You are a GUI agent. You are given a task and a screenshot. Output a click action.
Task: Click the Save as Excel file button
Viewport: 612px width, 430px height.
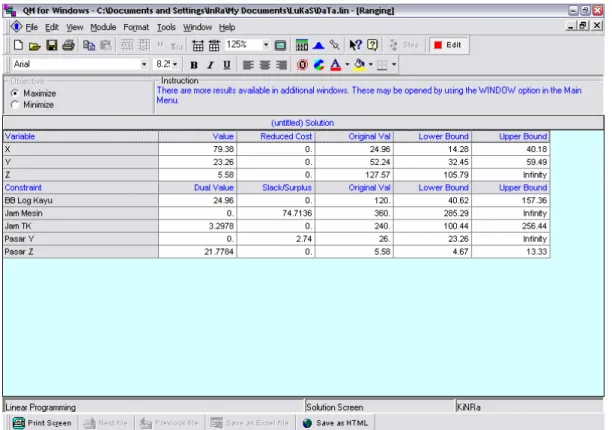coord(250,423)
